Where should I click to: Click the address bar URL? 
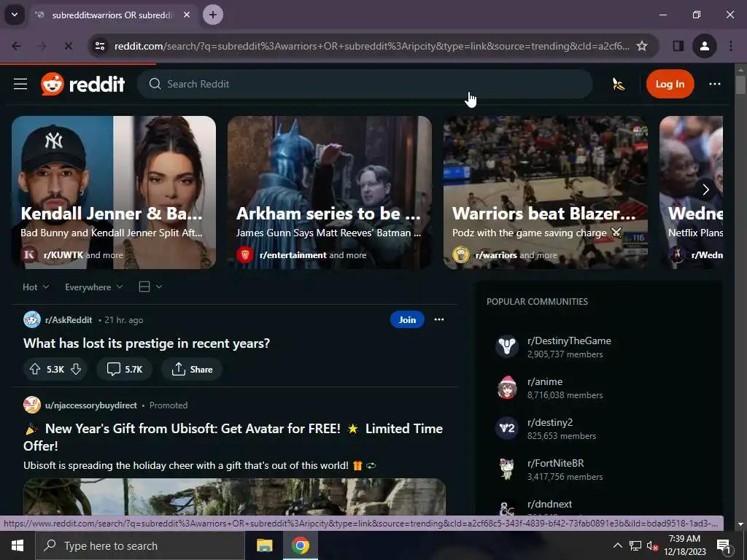pos(371,46)
